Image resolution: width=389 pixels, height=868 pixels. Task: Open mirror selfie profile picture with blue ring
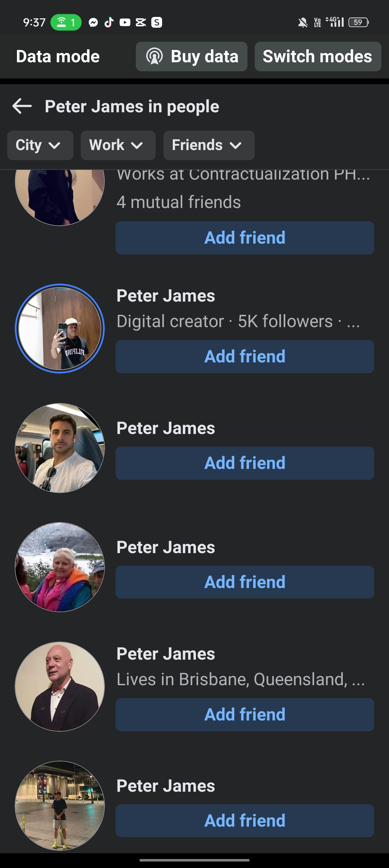point(60,329)
